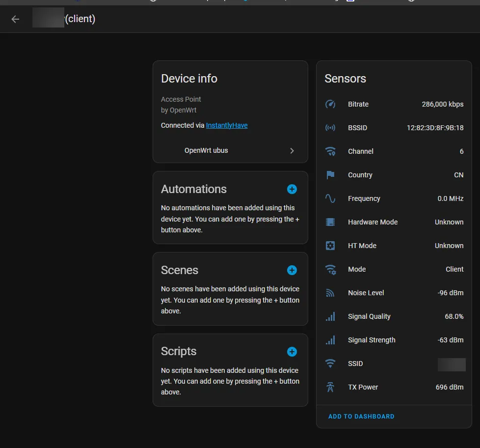The height and width of the screenshot is (448, 480).
Task: Click the 286,000 kbps bitrate value
Action: [x=442, y=104]
